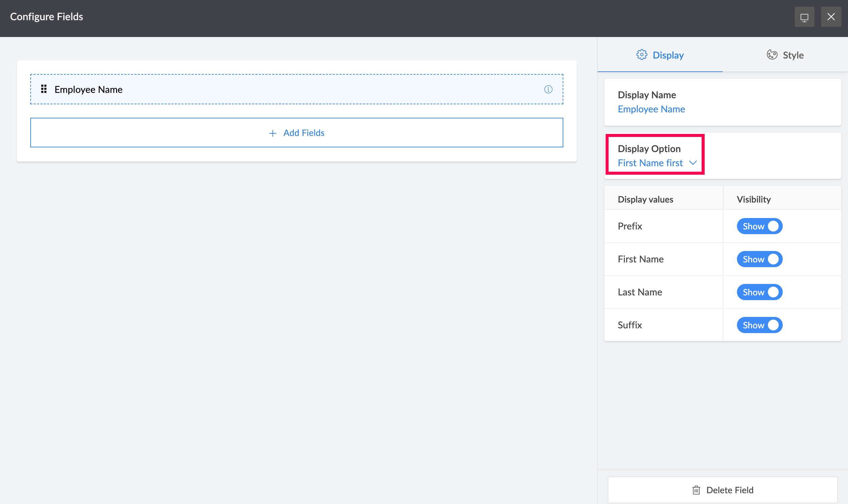Hide the Last Name display value
The image size is (848, 504).
point(759,292)
